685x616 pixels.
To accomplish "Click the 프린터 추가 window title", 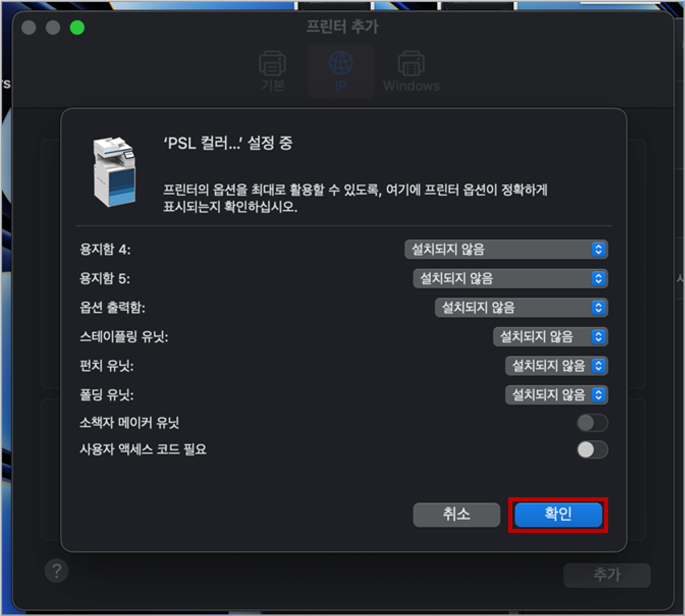I will (x=342, y=26).
